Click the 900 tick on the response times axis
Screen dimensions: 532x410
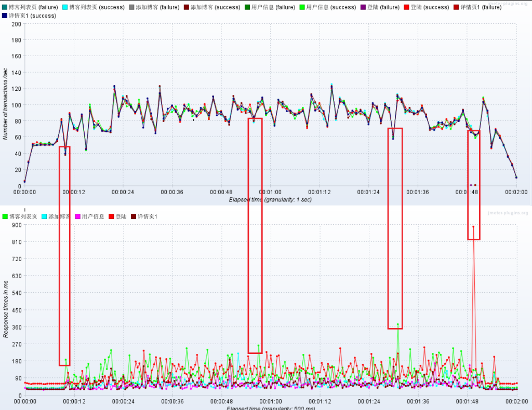point(17,225)
